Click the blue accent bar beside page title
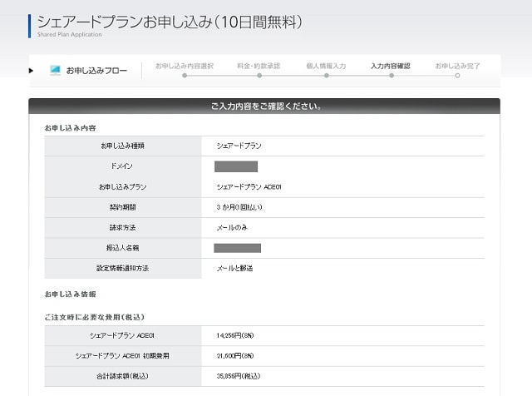Image resolution: width=532 pixels, height=396 pixels. tap(30, 25)
